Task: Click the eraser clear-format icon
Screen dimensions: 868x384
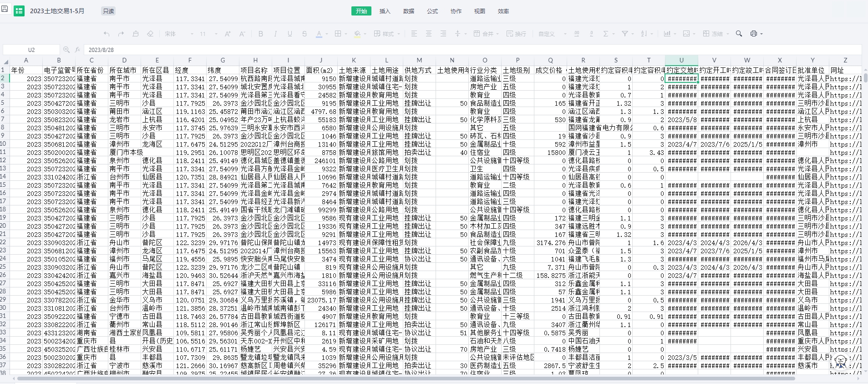Action: pos(150,34)
